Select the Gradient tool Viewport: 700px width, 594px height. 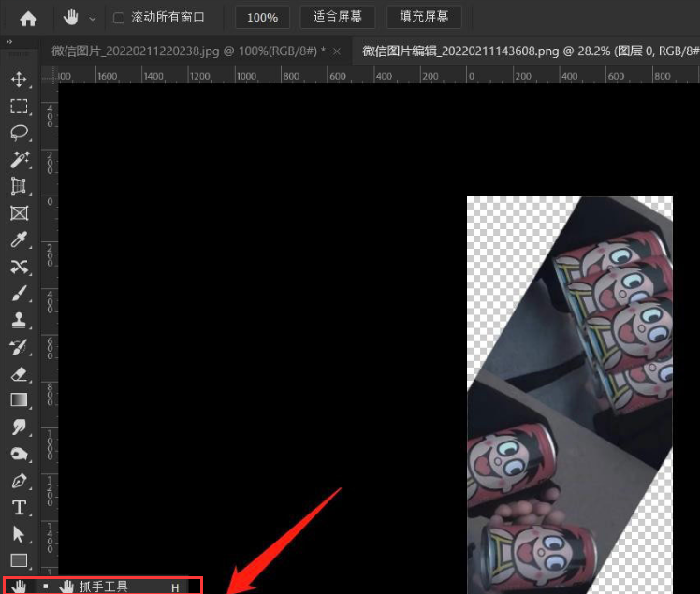19,399
